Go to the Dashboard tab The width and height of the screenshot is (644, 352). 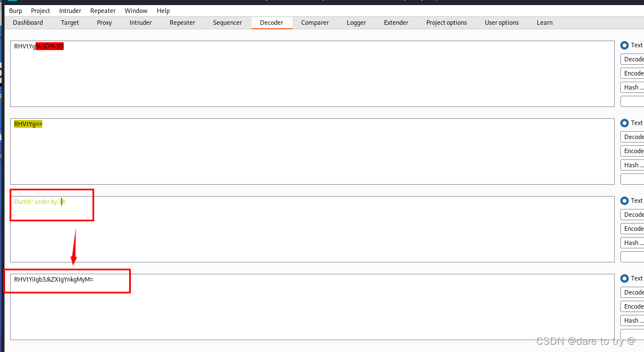pyautogui.click(x=28, y=23)
